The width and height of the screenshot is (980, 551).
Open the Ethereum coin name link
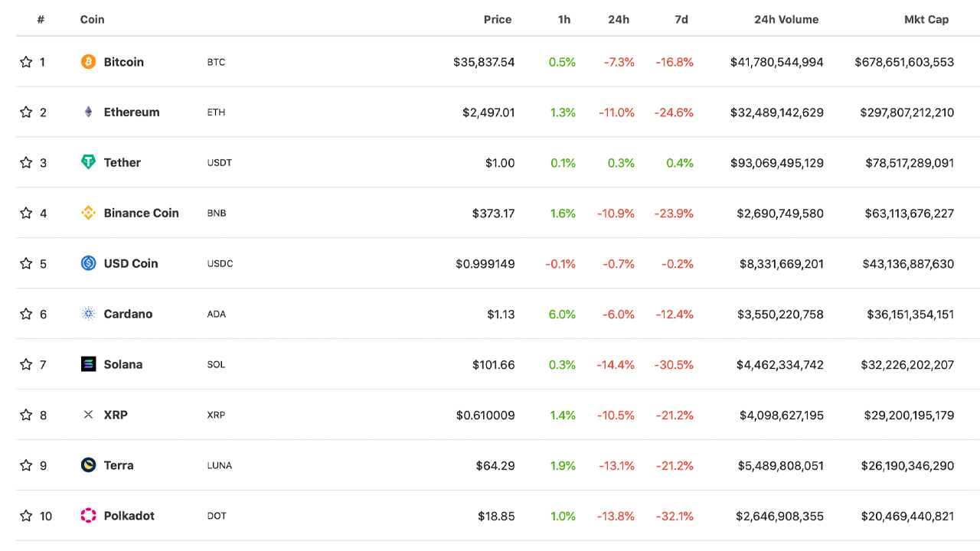click(x=132, y=112)
